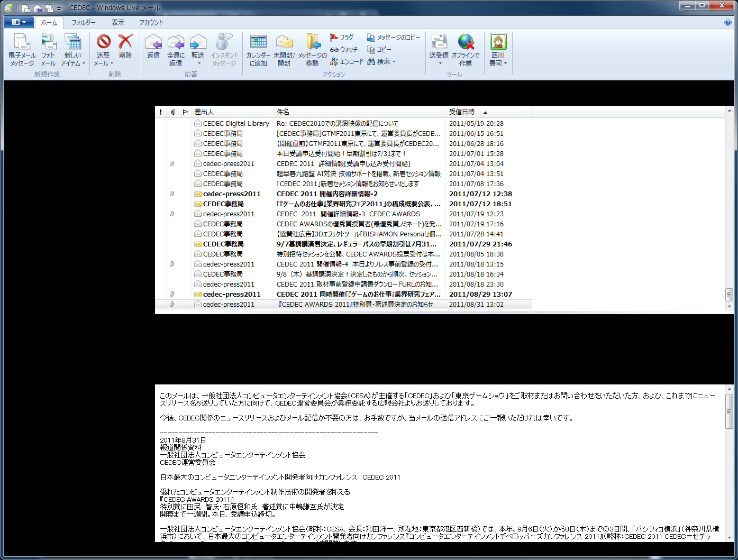738x560 pixels.
Task: Select CEDEC 2011 開催詳細情報-3 CEDEC AWARDS message
Action: click(x=343, y=214)
